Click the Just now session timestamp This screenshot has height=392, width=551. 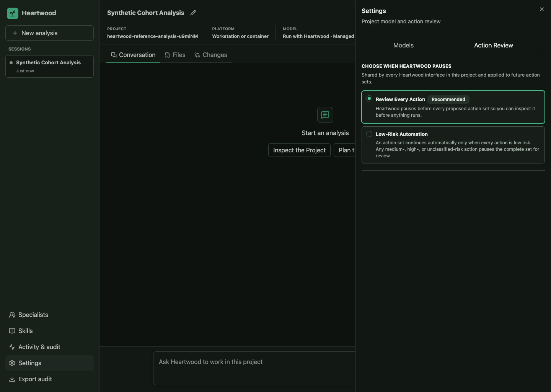coord(25,71)
